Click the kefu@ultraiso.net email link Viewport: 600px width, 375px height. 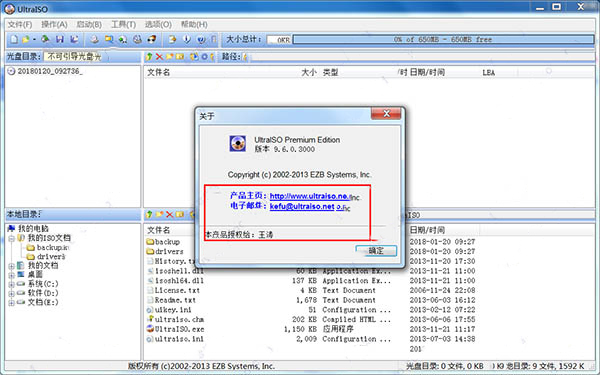[302, 206]
